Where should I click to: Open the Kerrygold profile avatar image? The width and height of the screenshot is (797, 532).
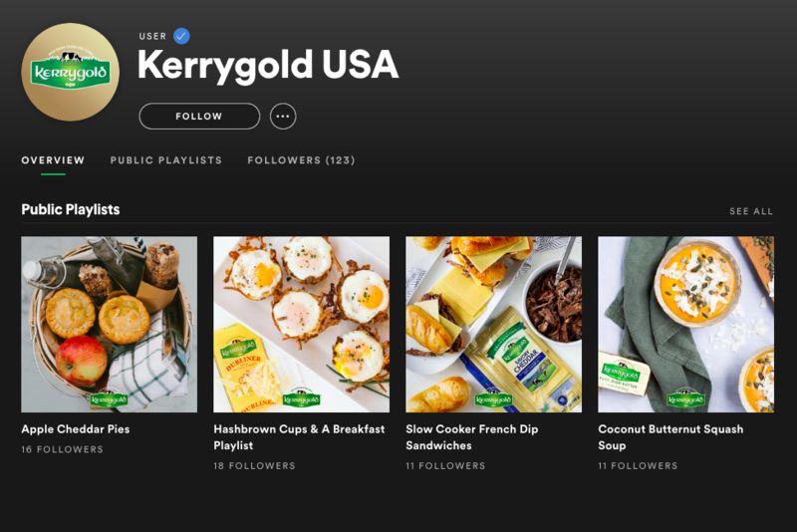(70, 72)
